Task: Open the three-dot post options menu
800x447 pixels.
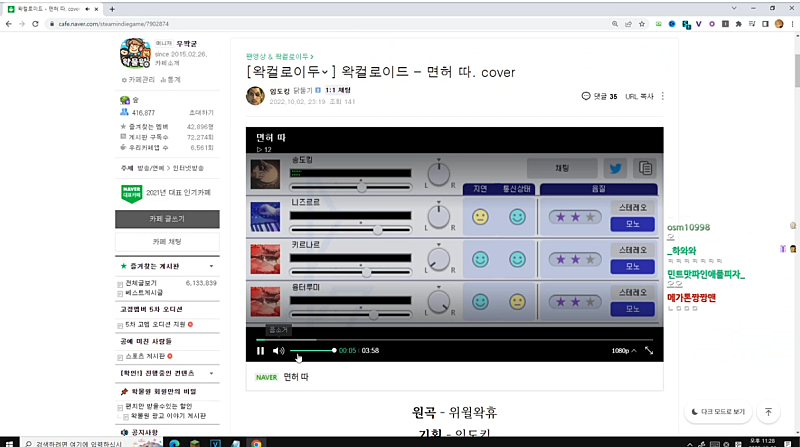Action: [663, 96]
